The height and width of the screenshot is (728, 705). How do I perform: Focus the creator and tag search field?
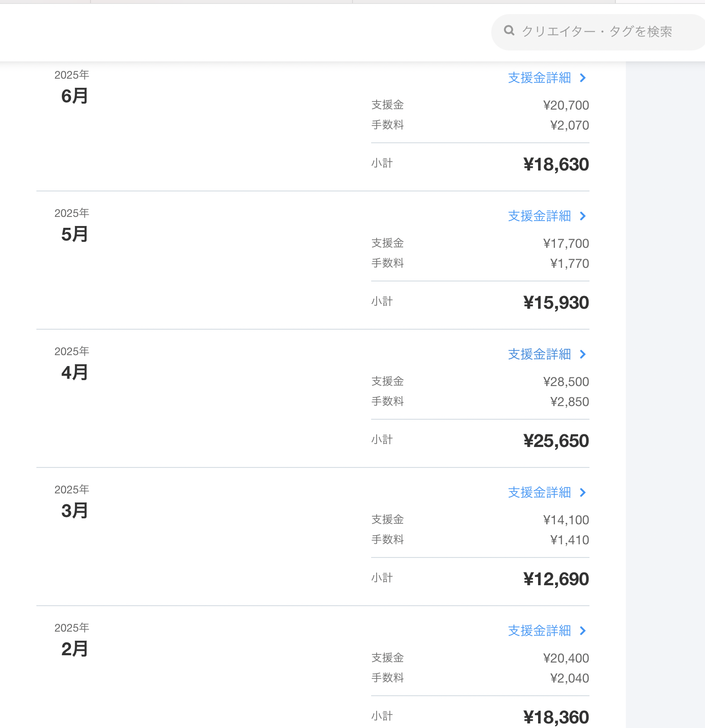point(598,32)
